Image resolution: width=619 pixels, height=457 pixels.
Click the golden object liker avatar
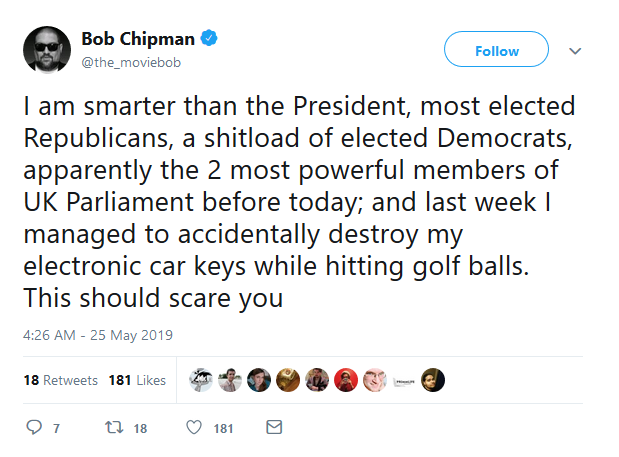288,380
